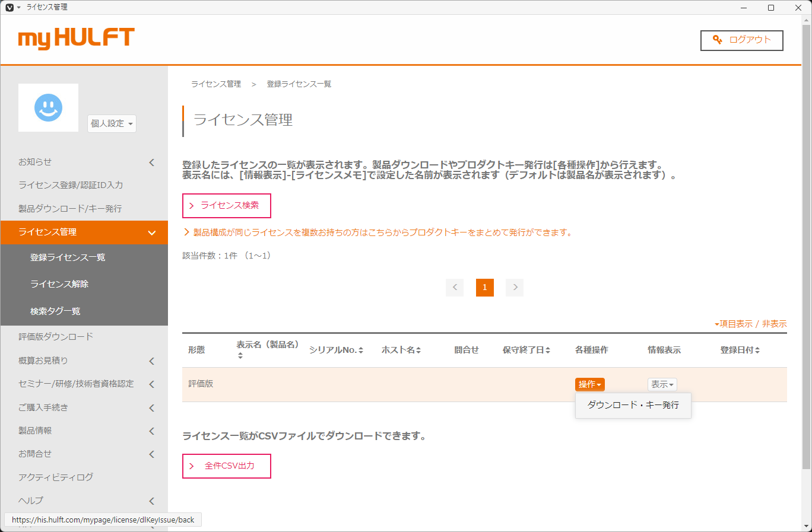
Task: Click the 問合せ column header
Action: pyautogui.click(x=467, y=350)
